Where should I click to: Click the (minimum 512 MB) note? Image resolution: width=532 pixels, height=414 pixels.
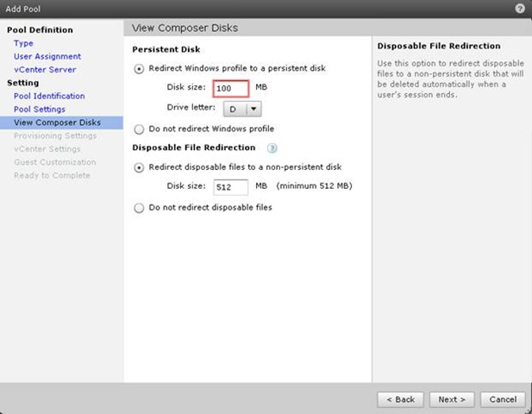click(x=314, y=186)
